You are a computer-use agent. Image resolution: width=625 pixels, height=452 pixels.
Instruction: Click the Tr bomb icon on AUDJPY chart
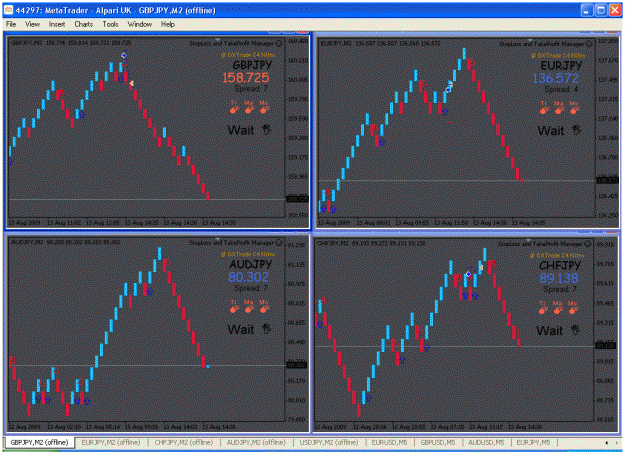pyautogui.click(x=234, y=308)
